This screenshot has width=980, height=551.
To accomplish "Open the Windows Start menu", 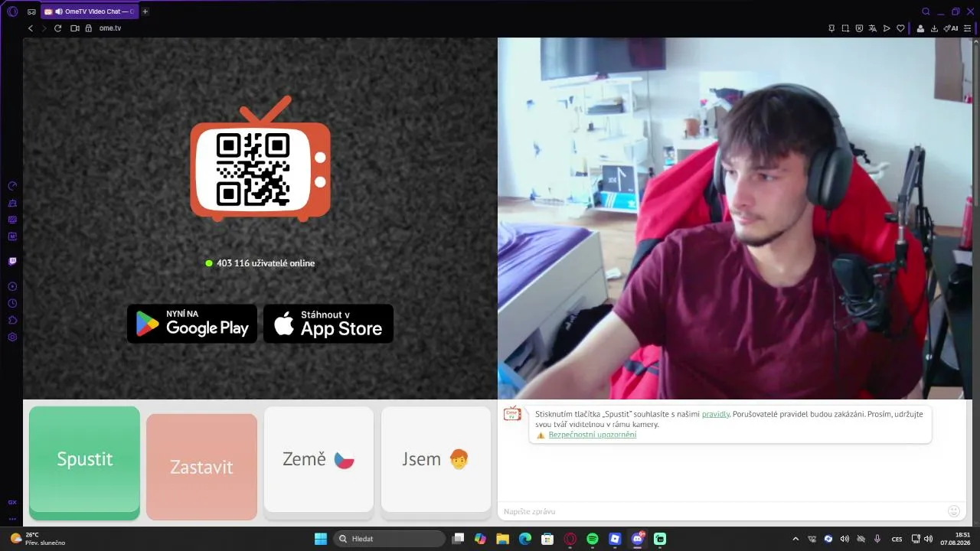I will click(321, 539).
